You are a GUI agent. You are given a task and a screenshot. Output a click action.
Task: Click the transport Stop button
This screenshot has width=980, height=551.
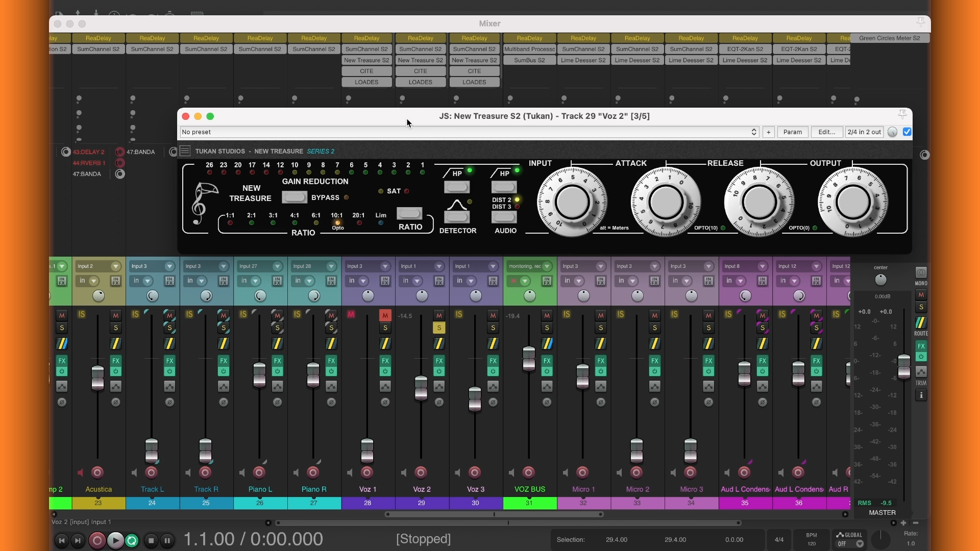pyautogui.click(x=151, y=540)
